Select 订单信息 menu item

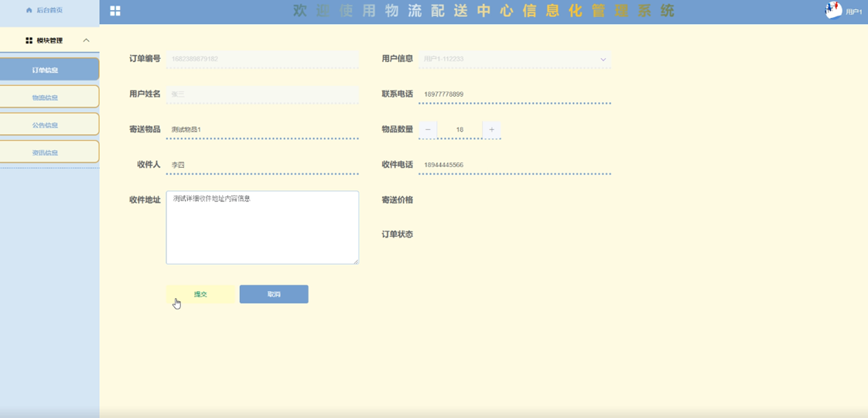(x=50, y=69)
